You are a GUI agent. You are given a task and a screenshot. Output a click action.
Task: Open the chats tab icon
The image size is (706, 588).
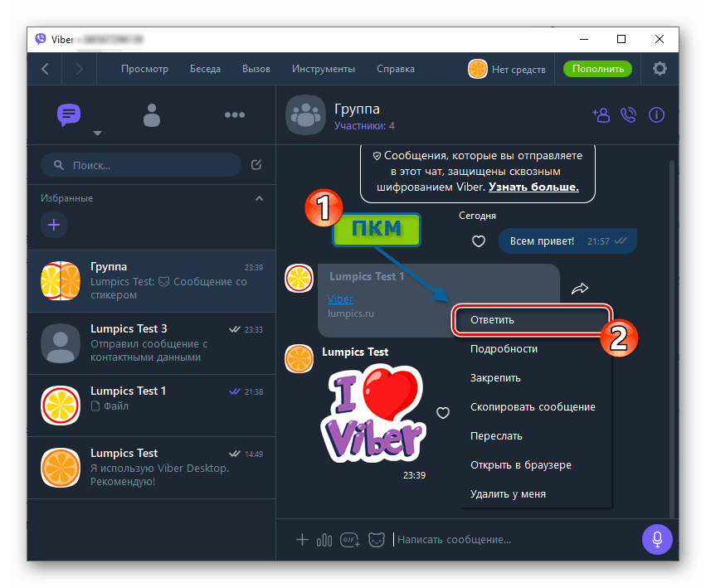click(69, 114)
